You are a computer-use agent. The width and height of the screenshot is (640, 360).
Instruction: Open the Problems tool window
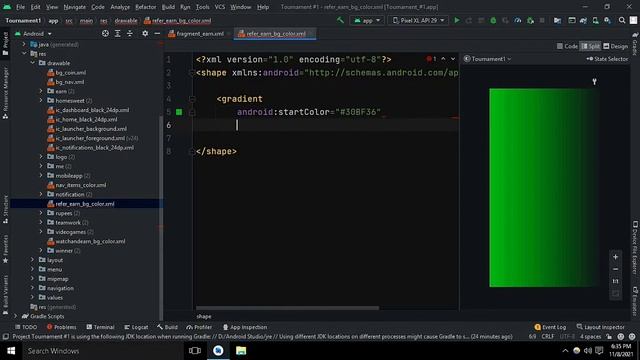tap(61, 327)
